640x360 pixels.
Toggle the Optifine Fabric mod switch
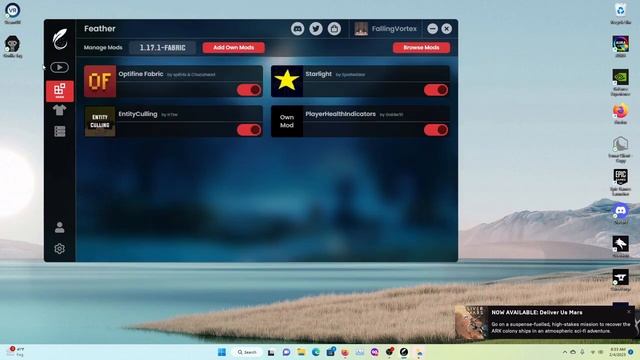[x=249, y=90]
